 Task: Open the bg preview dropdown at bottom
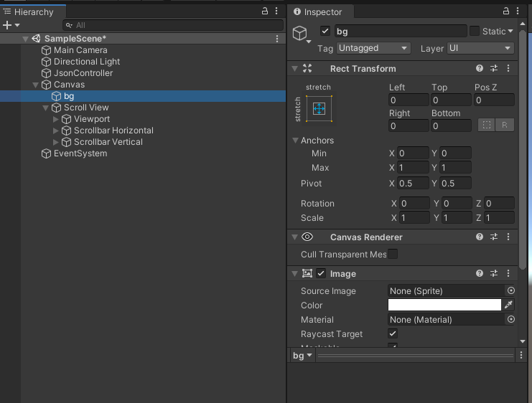302,356
